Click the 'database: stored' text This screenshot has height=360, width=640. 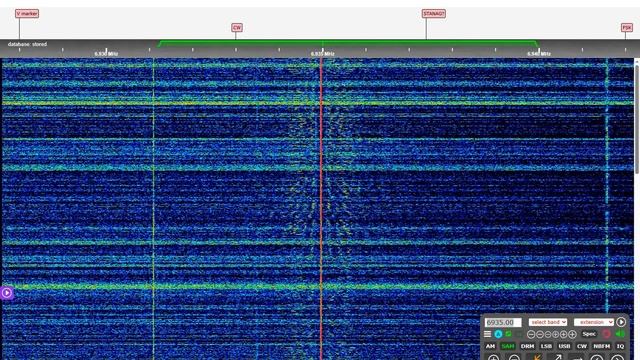pos(27,44)
